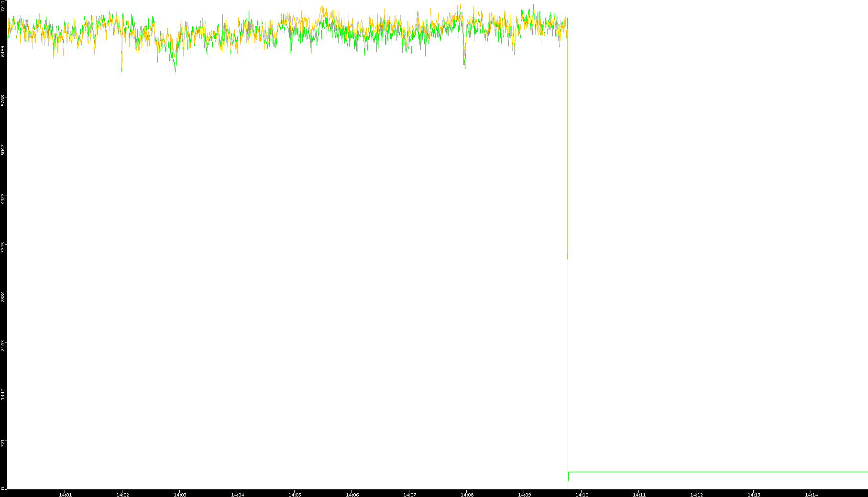
Task: Select the 2163 y-axis label
Action: pos(3,346)
